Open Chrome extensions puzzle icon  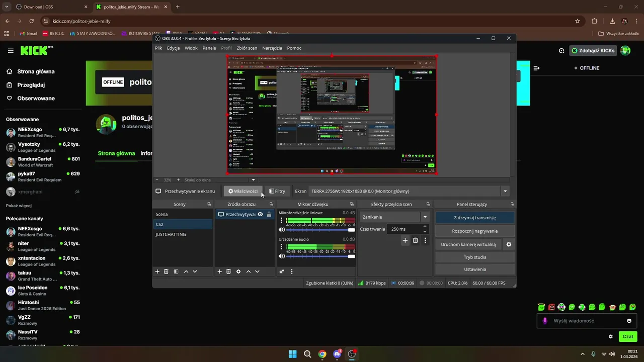(x=594, y=21)
